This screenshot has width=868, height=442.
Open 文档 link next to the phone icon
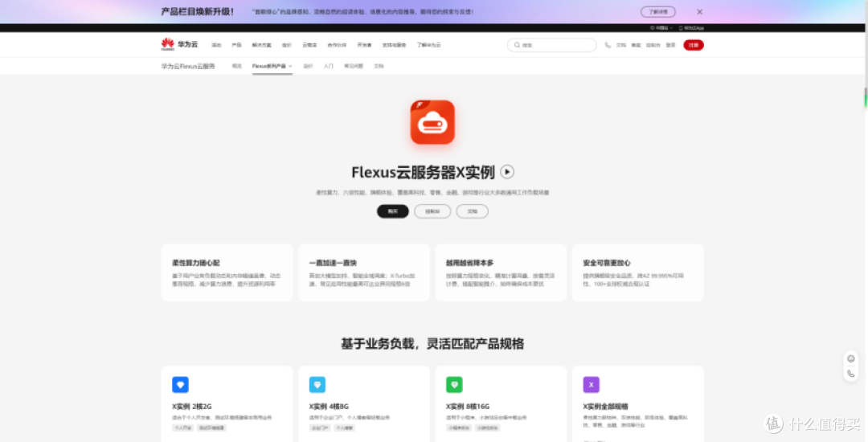[x=621, y=45]
